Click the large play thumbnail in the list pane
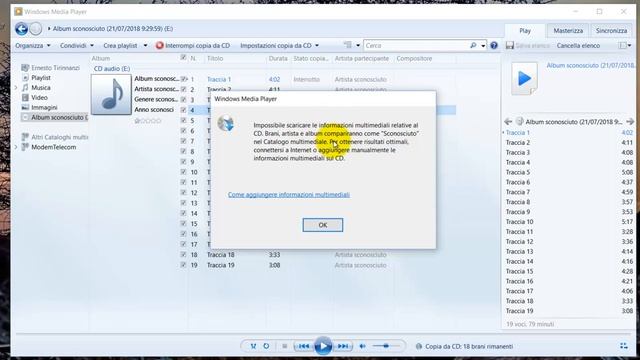640x360 pixels. [x=524, y=78]
